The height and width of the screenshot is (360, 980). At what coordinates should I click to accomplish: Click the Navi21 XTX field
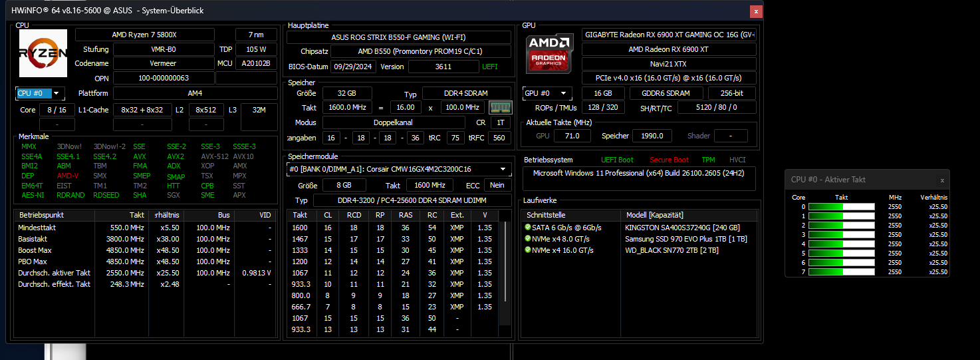pos(669,64)
